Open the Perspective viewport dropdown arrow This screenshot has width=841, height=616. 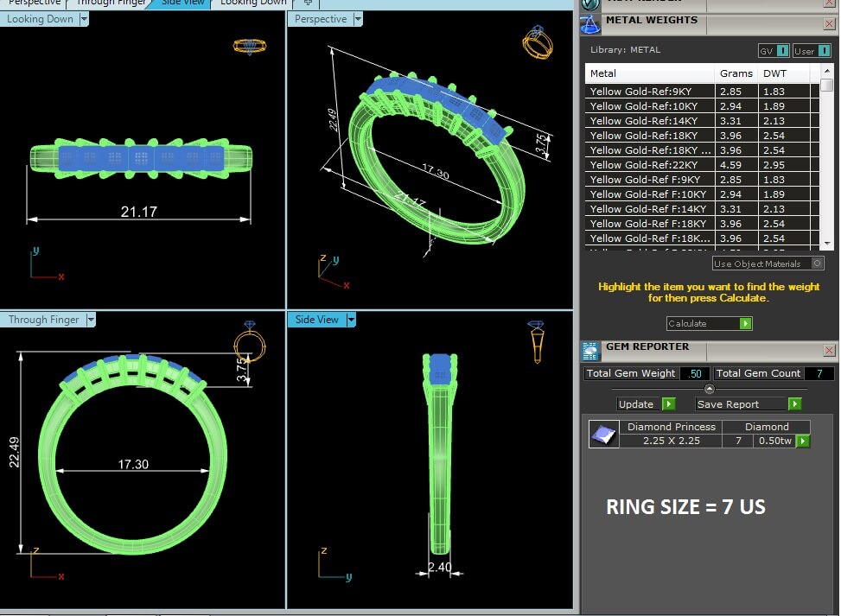point(358,19)
